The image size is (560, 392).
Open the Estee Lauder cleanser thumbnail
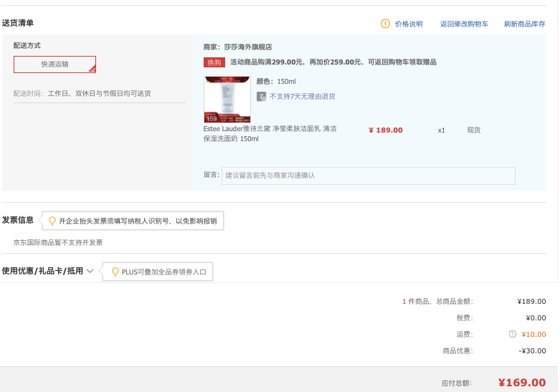(x=227, y=99)
